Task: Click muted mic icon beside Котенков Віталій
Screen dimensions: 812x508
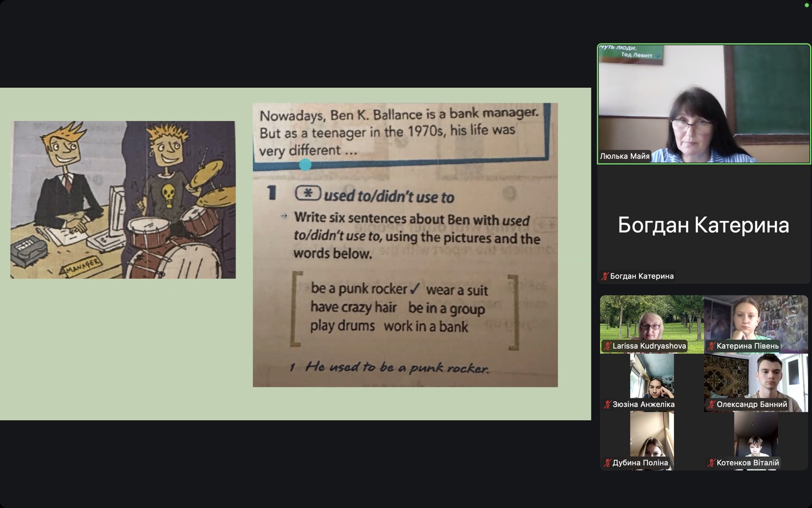Action: click(712, 463)
